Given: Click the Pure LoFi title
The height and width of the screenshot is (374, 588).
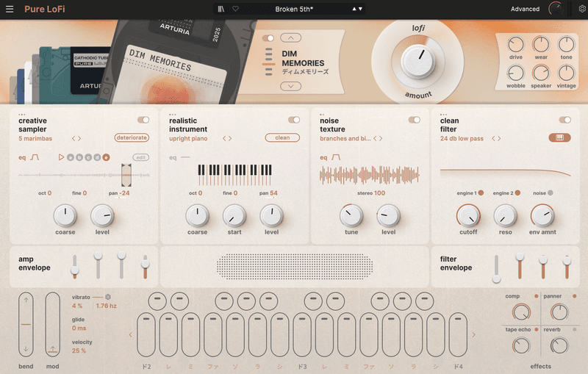Looking at the screenshot, I should [x=45, y=9].
